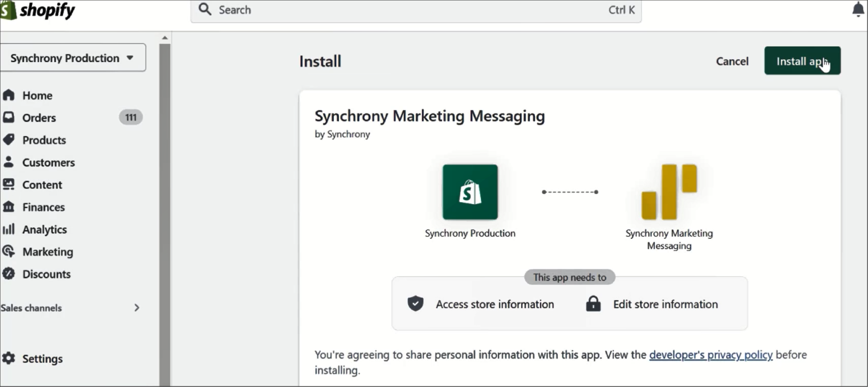Click 'Synchrony Production' label under store icon
The height and width of the screenshot is (387, 868).
click(x=470, y=233)
